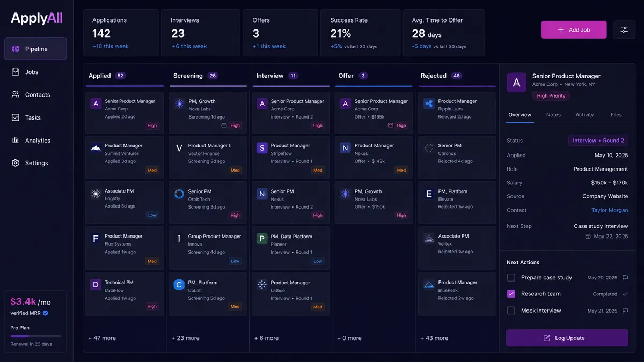
Task: Switch to the Overview tab
Action: tap(519, 115)
